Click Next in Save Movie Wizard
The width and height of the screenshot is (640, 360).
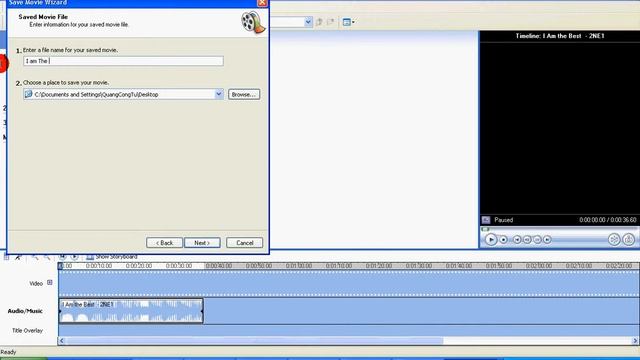202,243
